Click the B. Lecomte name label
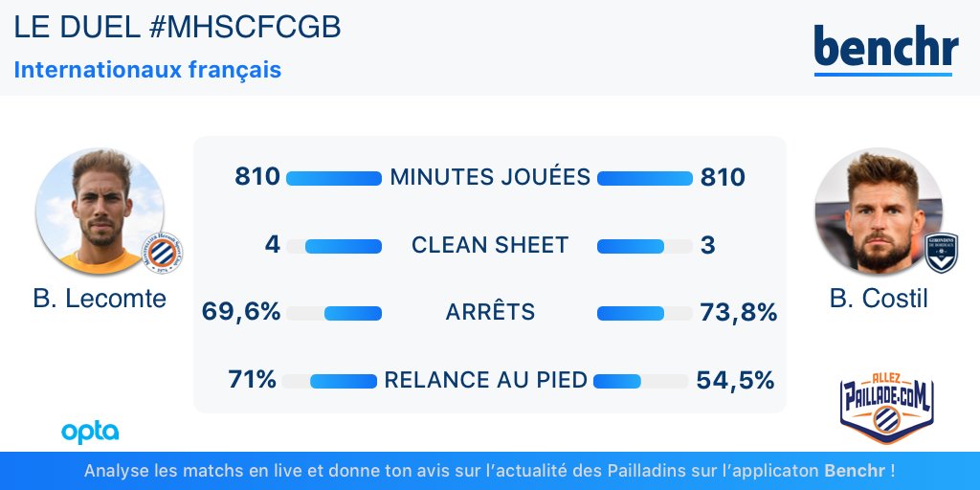 [x=100, y=299]
